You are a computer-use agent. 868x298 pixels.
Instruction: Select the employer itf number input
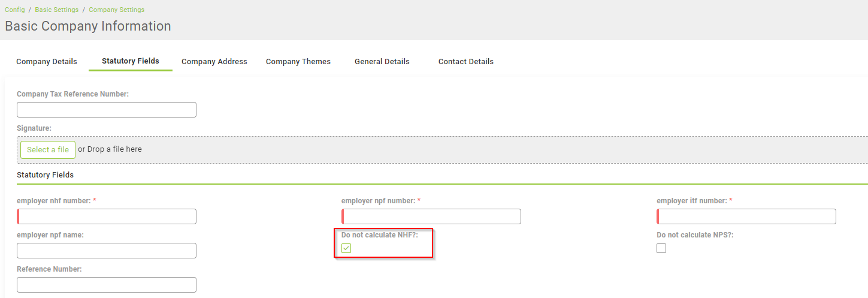[x=746, y=216]
